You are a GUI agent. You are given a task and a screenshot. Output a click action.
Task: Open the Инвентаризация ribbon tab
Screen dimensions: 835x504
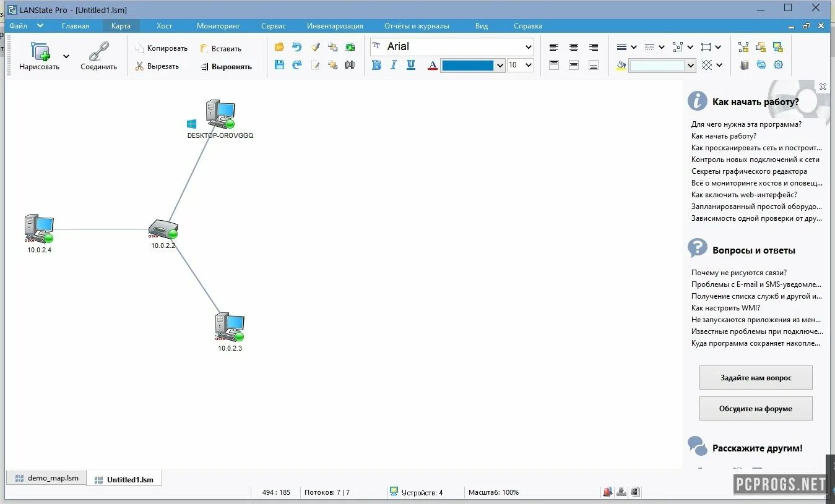pyautogui.click(x=335, y=26)
